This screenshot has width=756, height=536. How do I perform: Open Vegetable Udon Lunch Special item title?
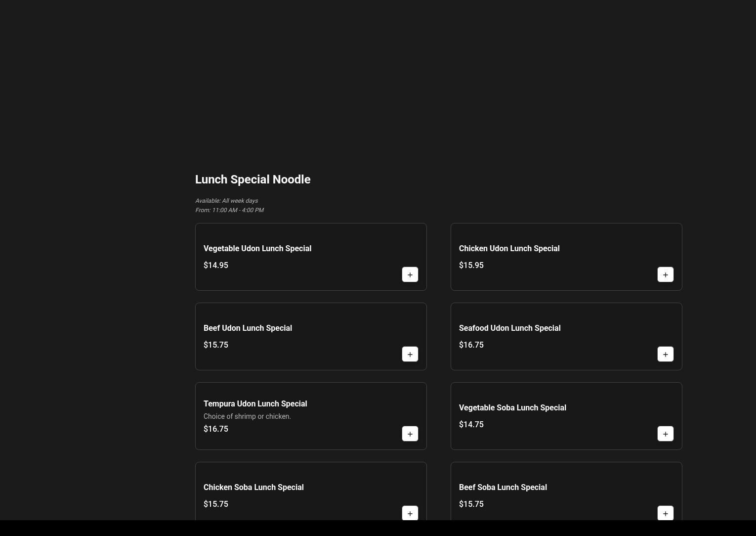click(257, 248)
